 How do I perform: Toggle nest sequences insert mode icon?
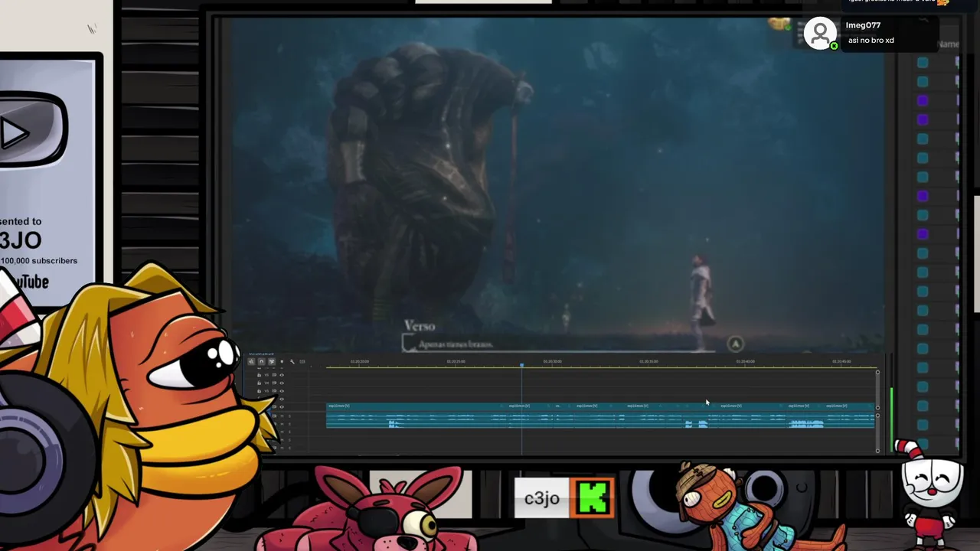click(x=251, y=362)
